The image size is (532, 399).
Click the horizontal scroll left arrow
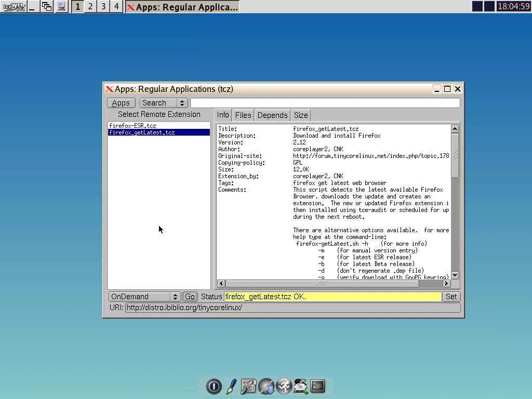221,283
